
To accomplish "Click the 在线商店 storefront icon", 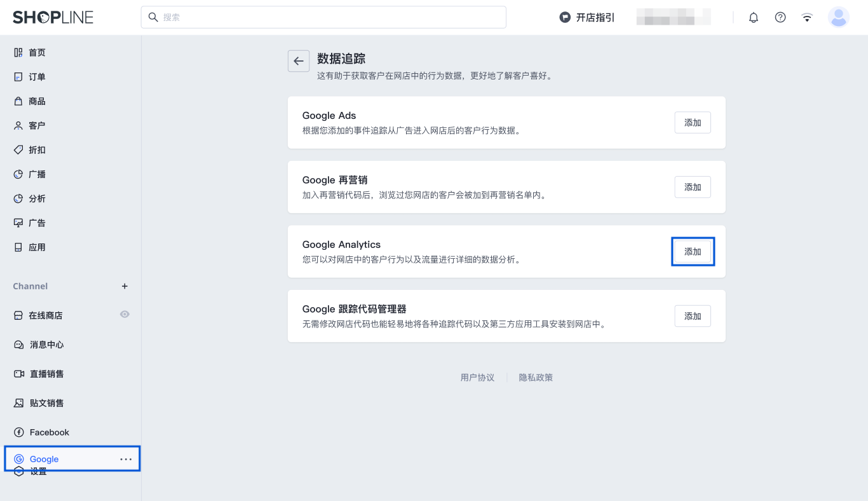I will pos(18,315).
